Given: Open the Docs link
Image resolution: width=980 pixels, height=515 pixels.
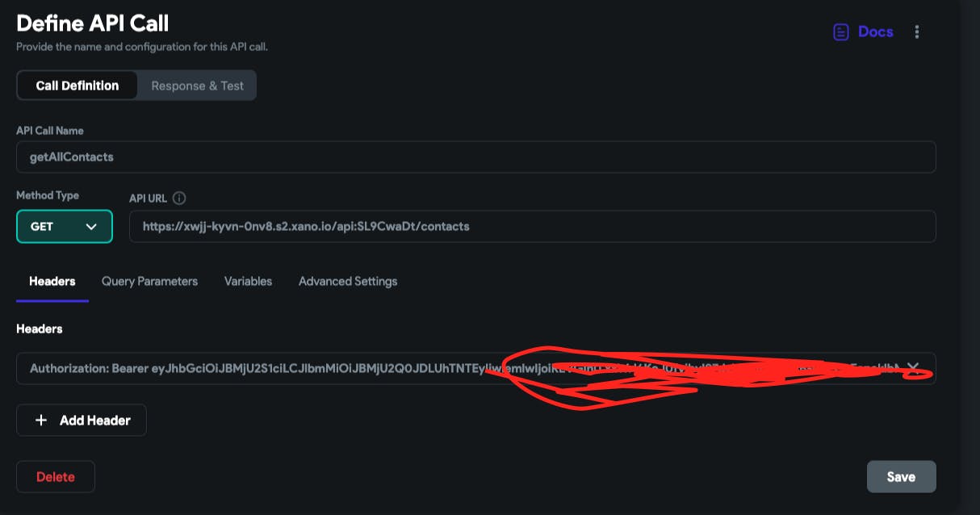Looking at the screenshot, I should point(863,32).
